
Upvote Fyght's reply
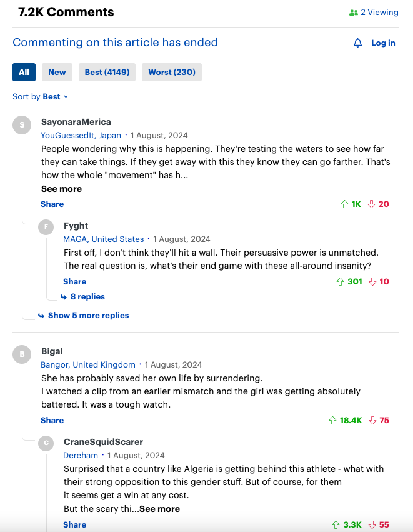pyautogui.click(x=340, y=282)
